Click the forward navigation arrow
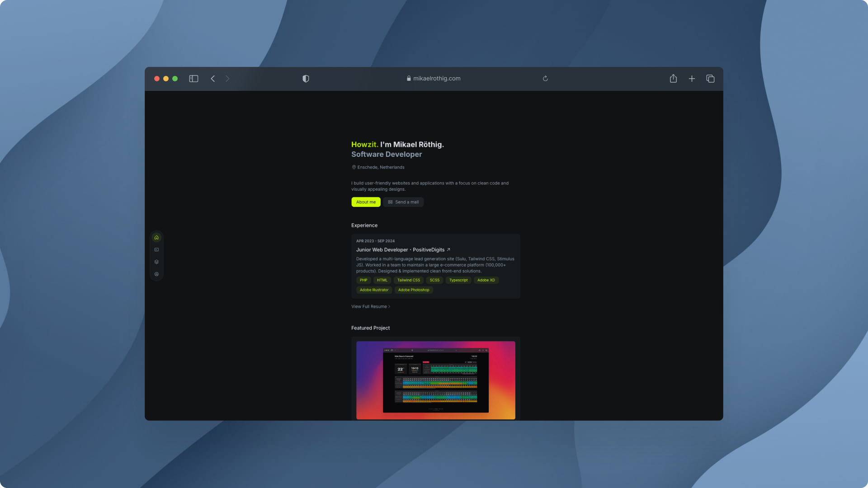Viewport: 868px width, 488px height. pyautogui.click(x=227, y=79)
